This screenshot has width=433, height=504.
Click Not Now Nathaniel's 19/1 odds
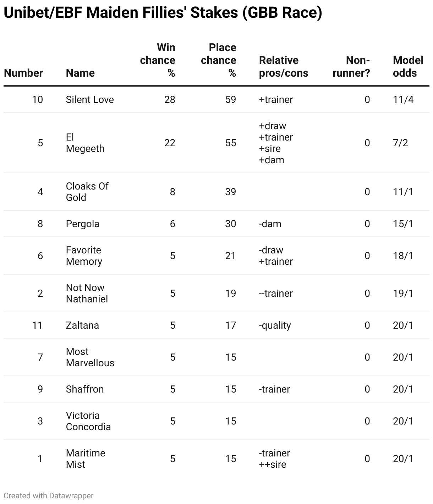(403, 293)
